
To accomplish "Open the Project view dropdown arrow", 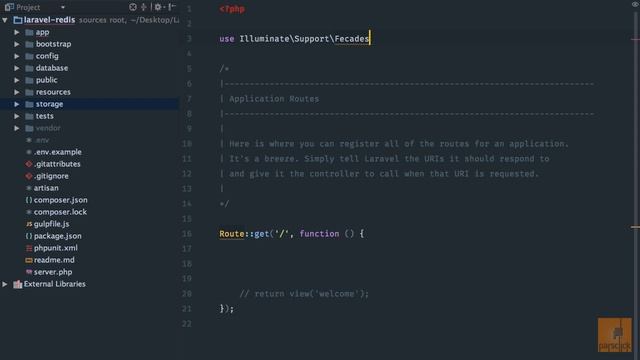I will pos(63,7).
